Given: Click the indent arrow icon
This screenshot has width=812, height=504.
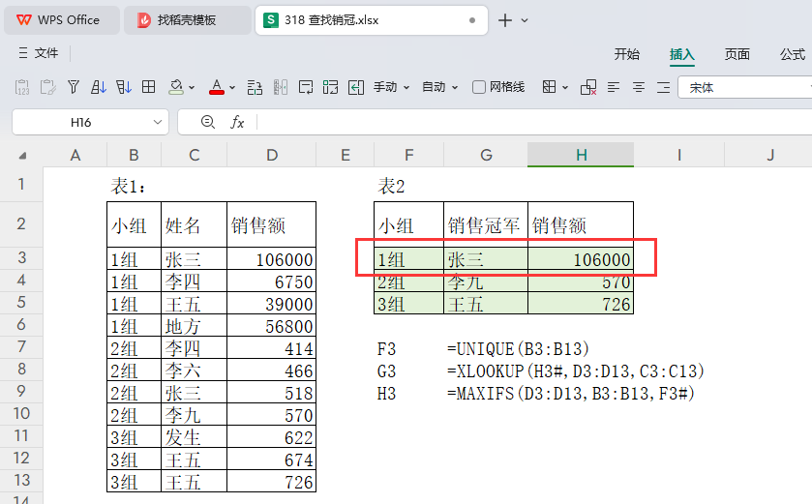Looking at the screenshot, I should [356, 87].
